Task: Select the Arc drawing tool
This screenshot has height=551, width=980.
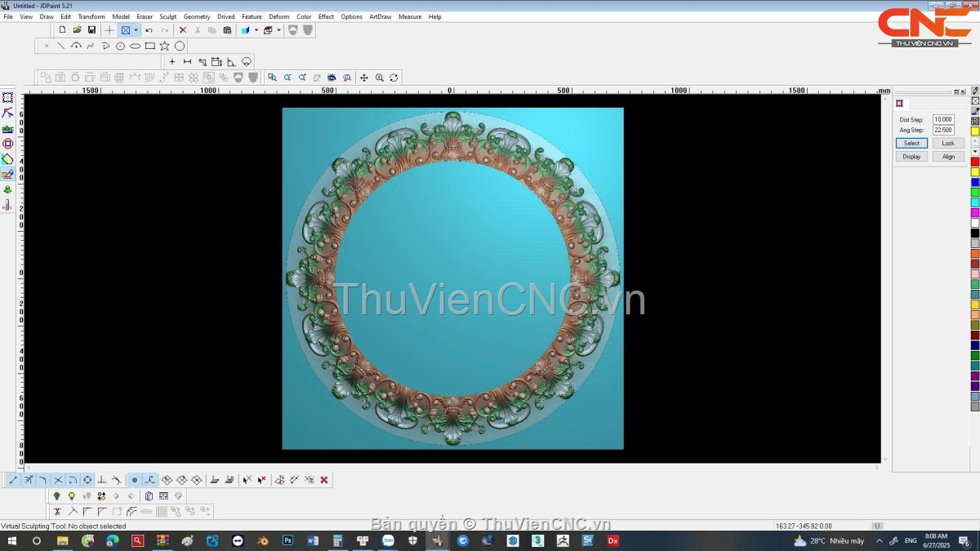Action: point(76,47)
